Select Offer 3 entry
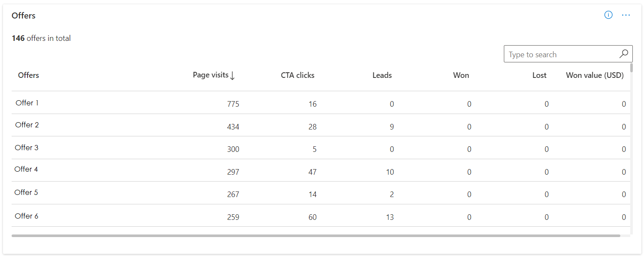 click(27, 148)
